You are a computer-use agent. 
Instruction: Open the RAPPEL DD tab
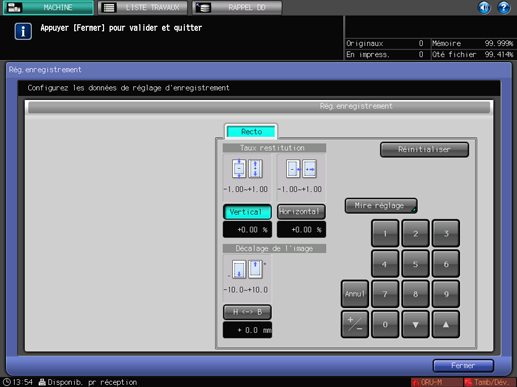237,7
